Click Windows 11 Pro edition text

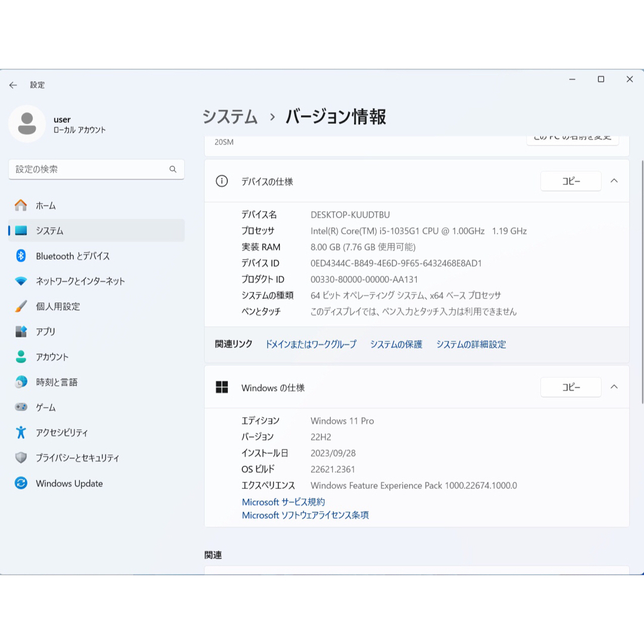(x=342, y=421)
